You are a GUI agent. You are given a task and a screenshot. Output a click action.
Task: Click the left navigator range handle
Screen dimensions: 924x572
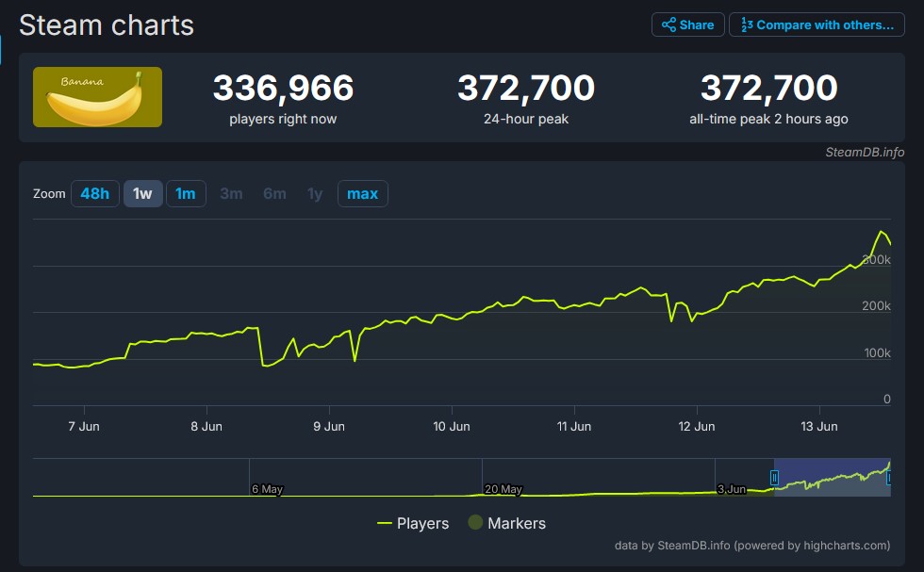coord(774,477)
